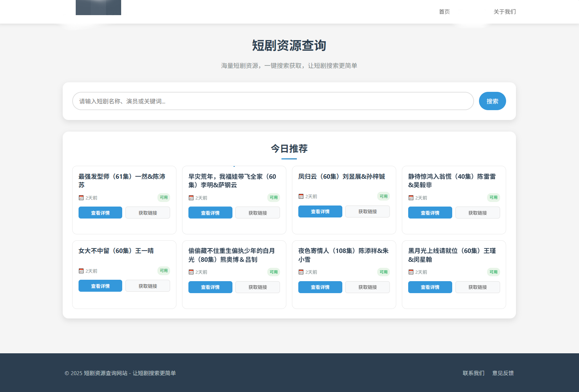
Task: Focus the short drama search input field
Action: [273, 101]
